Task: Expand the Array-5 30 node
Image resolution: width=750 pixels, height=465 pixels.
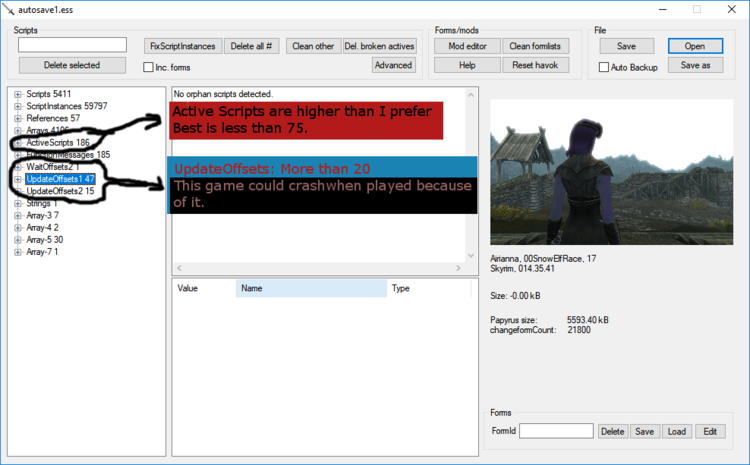Action: (x=18, y=240)
